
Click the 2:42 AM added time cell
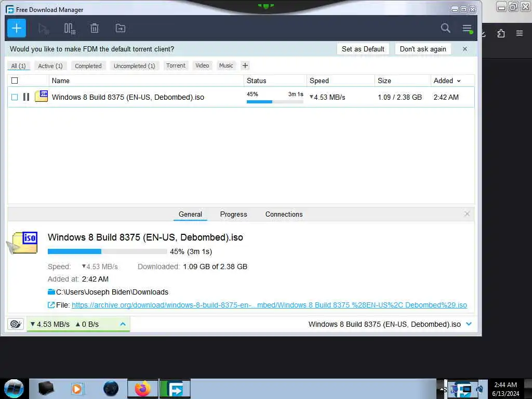pyautogui.click(x=446, y=97)
